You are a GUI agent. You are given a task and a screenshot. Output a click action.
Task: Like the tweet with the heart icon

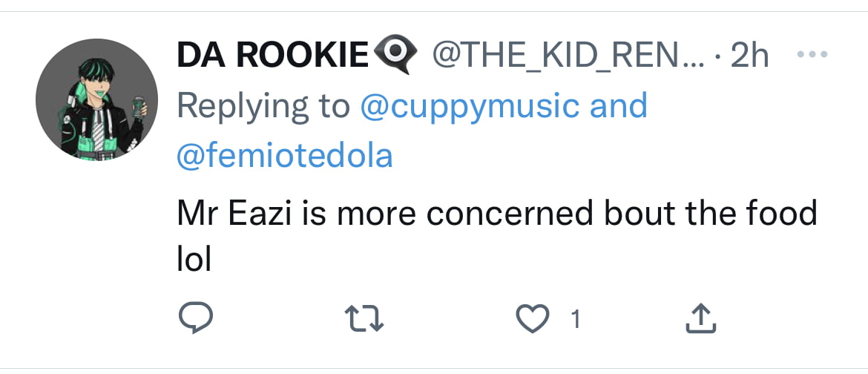point(532,319)
